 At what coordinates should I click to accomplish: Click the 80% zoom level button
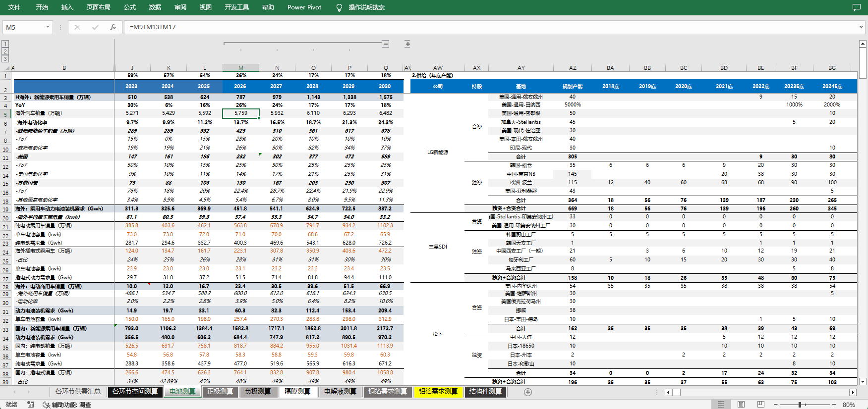849,405
